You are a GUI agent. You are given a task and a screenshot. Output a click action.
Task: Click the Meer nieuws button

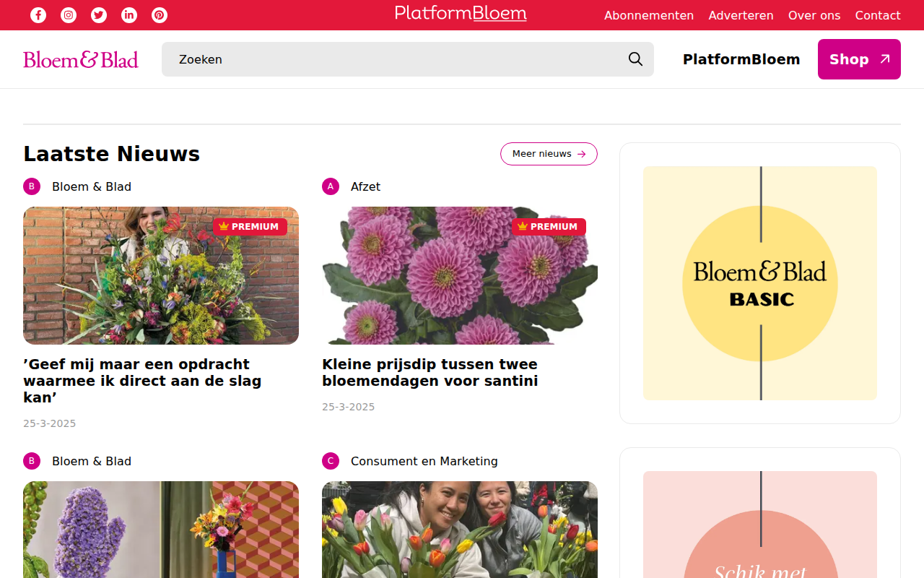point(549,154)
